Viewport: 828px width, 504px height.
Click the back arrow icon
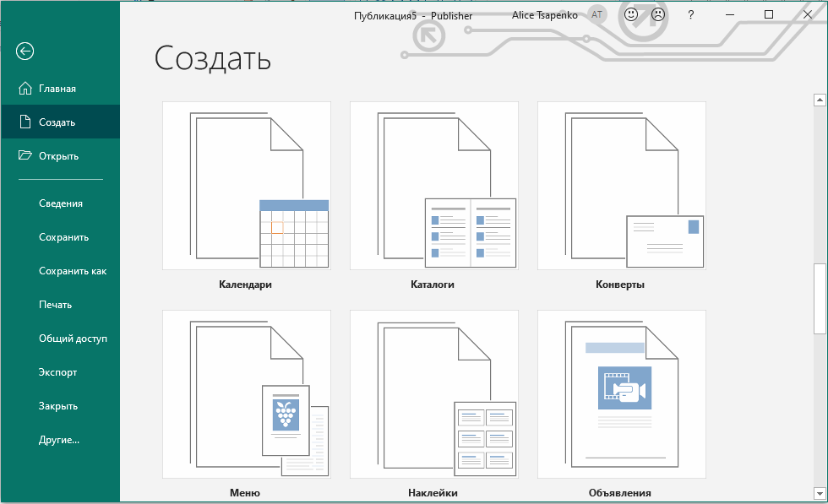pyautogui.click(x=25, y=51)
